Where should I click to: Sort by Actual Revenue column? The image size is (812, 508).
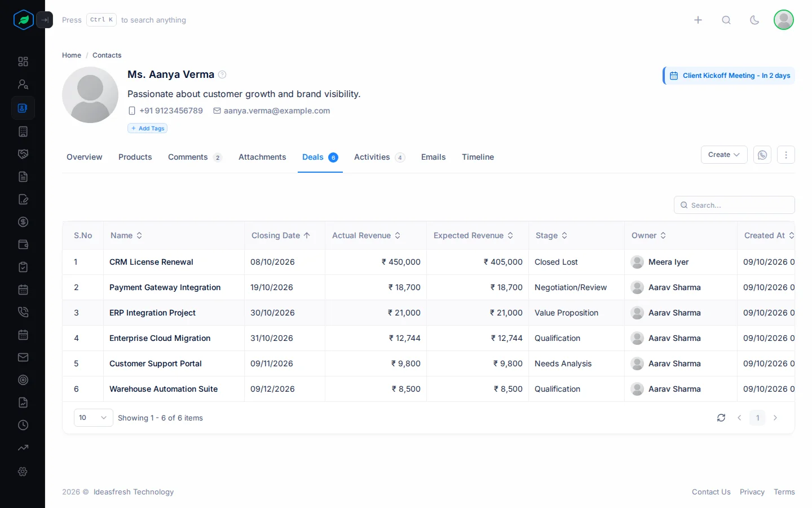(x=366, y=235)
